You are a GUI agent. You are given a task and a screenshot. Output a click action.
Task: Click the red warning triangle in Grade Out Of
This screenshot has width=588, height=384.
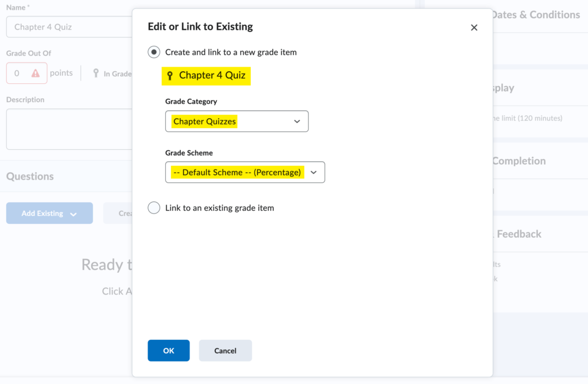(36, 73)
